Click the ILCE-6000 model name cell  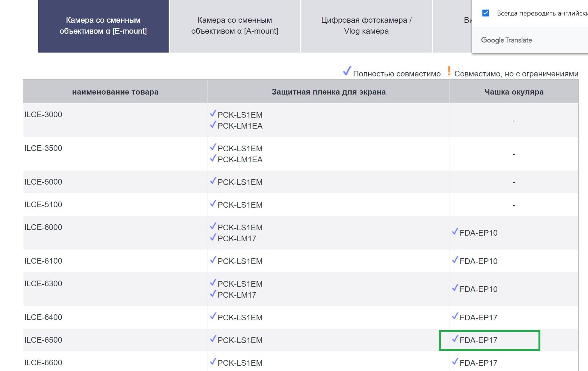click(x=43, y=227)
